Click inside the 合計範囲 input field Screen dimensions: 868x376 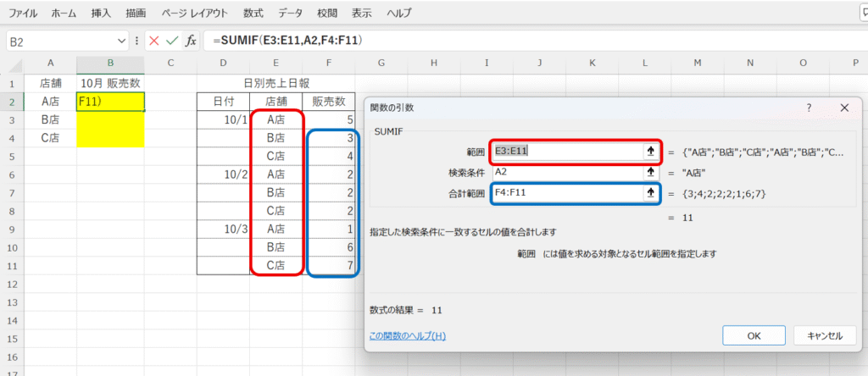[566, 193]
